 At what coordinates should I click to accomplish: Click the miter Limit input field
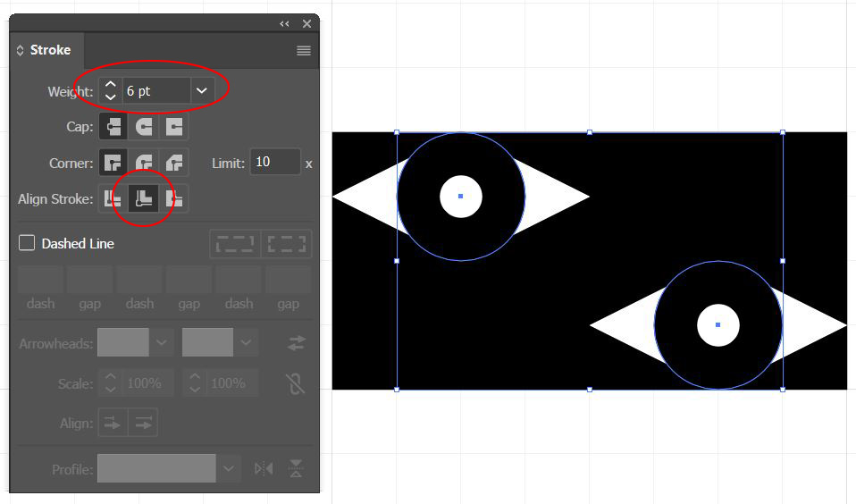point(274,163)
